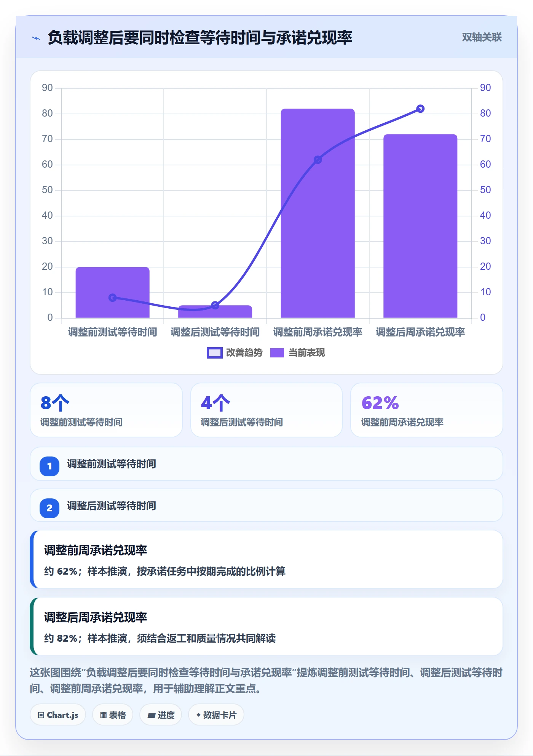Click the 进度 tag icon

pos(151,715)
